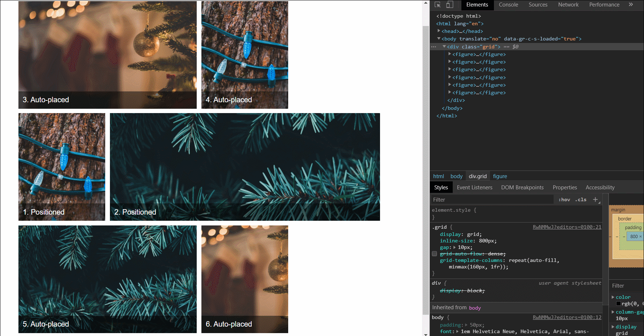Click the '5. Auto-placed' image
Screen dimensions: 644x336
(x=107, y=279)
